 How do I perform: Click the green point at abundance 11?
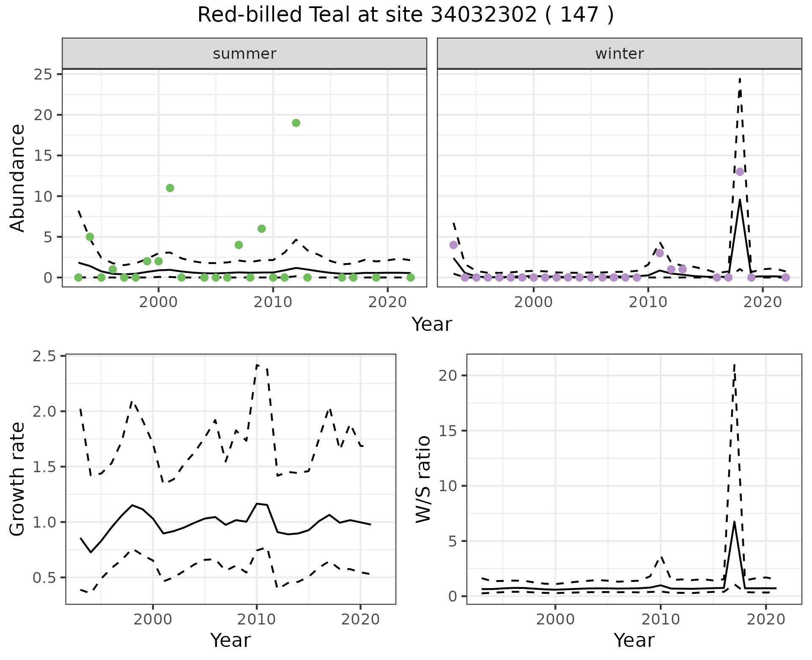coord(170,188)
